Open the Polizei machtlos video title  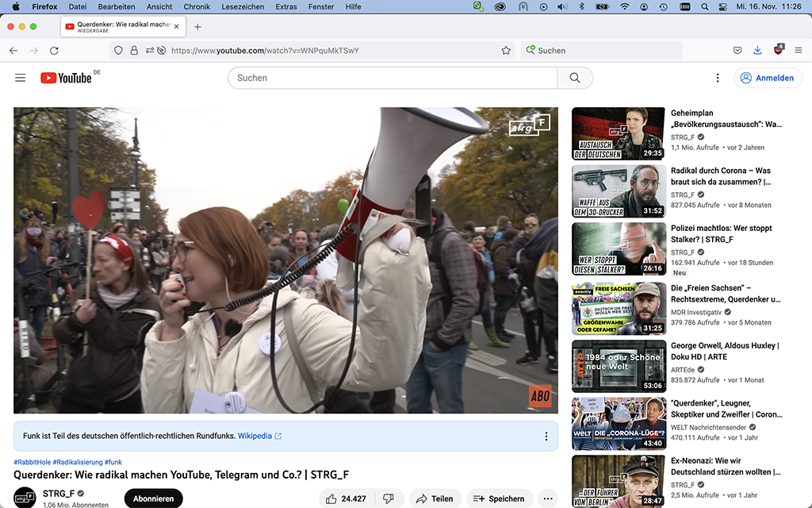point(721,234)
